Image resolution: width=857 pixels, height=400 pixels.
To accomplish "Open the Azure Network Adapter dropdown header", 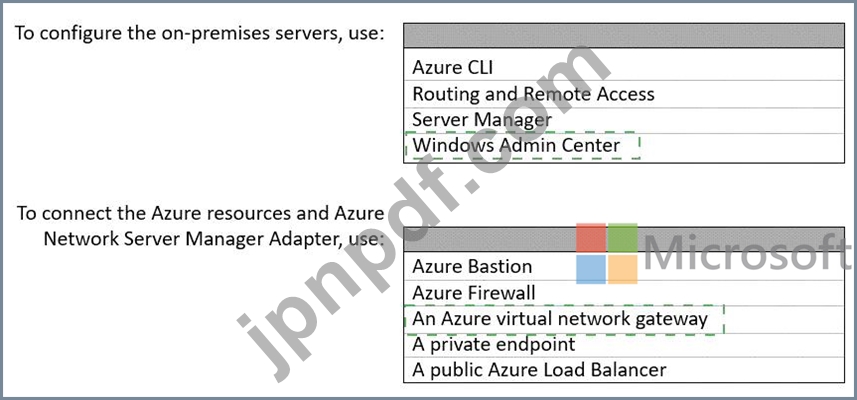I will coord(624,240).
